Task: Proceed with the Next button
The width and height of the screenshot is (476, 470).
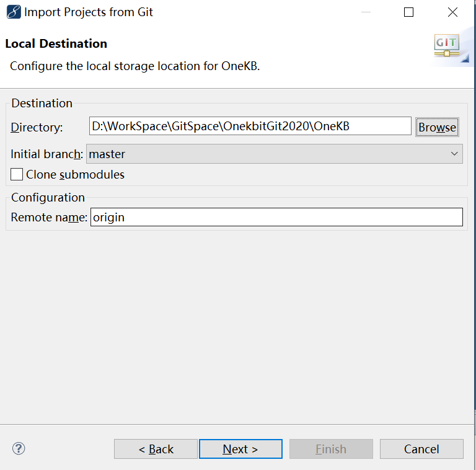Action: pyautogui.click(x=240, y=449)
